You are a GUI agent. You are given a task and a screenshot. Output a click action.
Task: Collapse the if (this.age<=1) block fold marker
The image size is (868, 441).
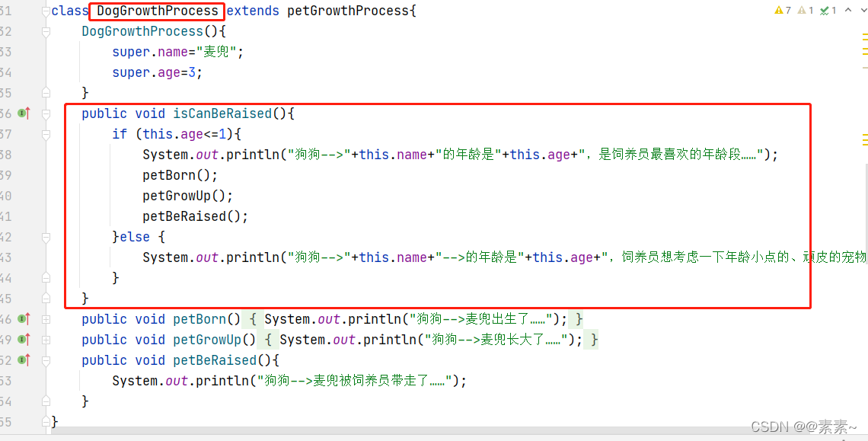(46, 134)
